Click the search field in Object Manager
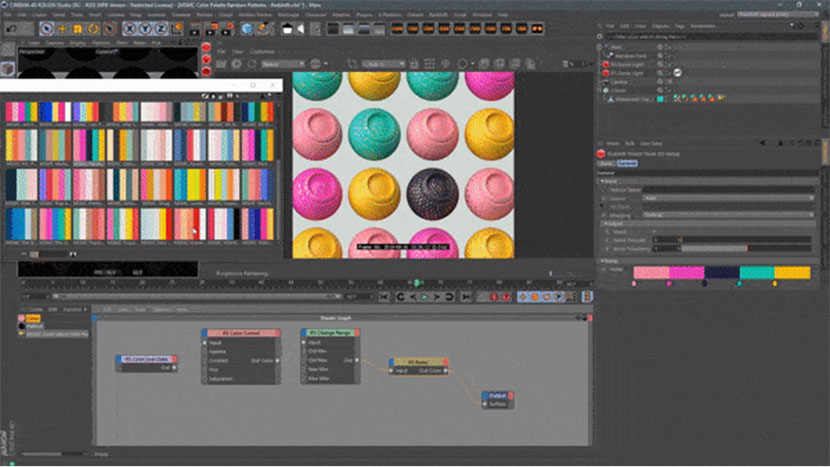This screenshot has width=830, height=467. (710, 37)
